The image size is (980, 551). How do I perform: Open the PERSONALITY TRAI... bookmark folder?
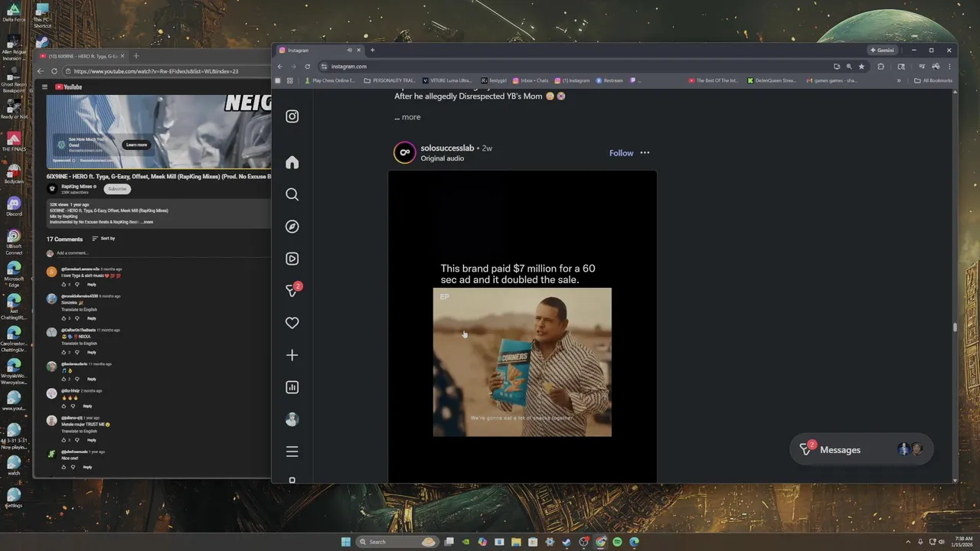point(390,80)
